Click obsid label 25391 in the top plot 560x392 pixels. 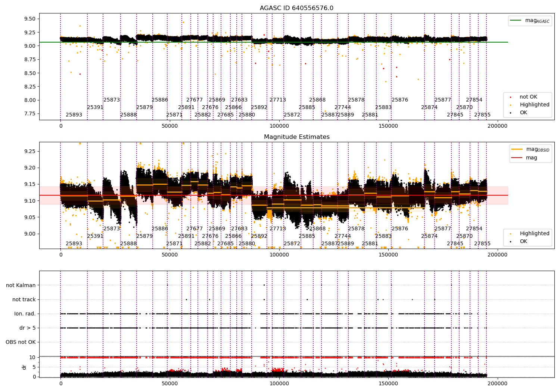tap(95, 107)
